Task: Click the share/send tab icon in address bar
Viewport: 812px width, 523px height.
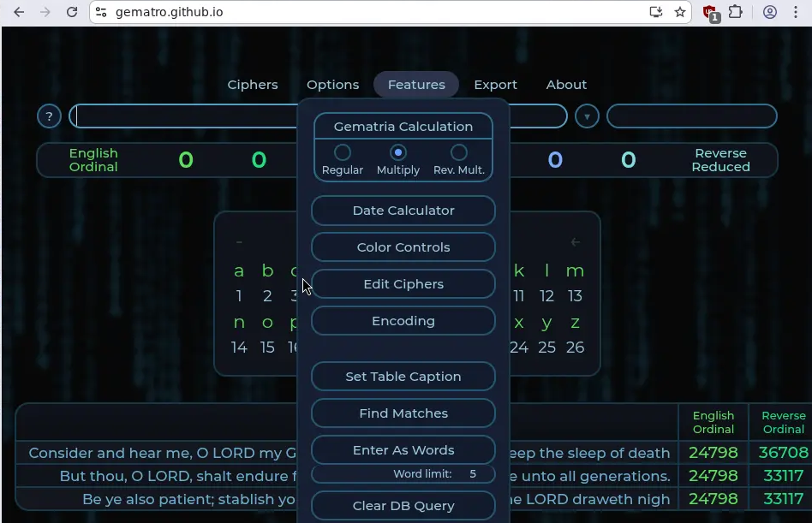Action: 654,12
